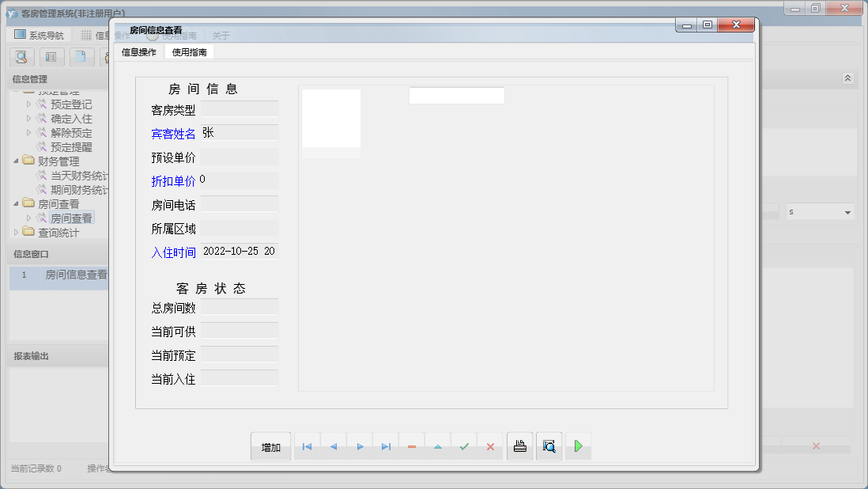The width and height of the screenshot is (868, 489).
Task: Click the 当前入住 field
Action: point(240,379)
